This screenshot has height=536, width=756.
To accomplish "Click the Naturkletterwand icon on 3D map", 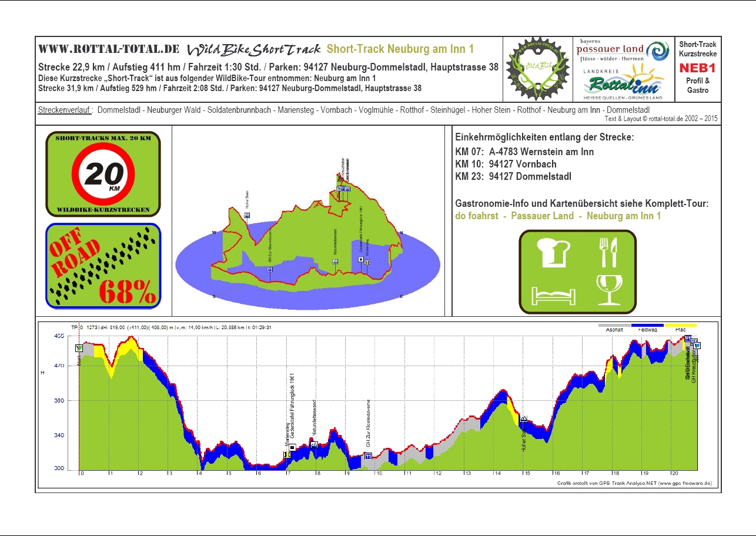I will tap(336, 262).
